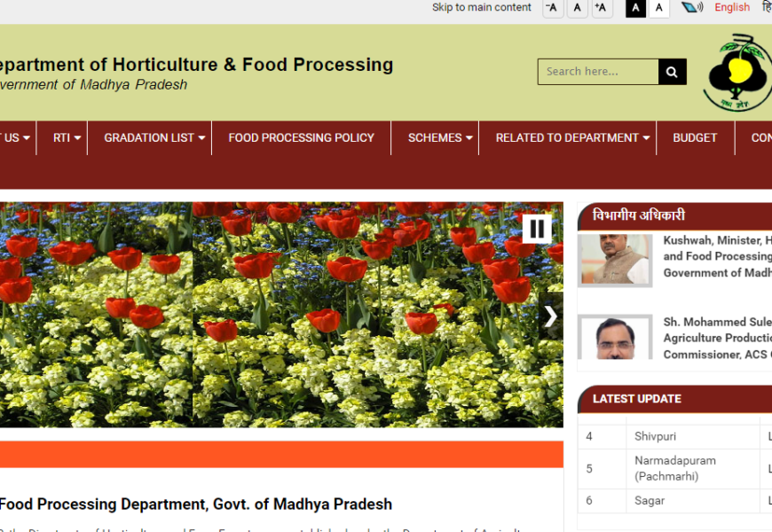This screenshot has width=772, height=532.
Task: Click Skip to main content link
Action: coord(481,8)
